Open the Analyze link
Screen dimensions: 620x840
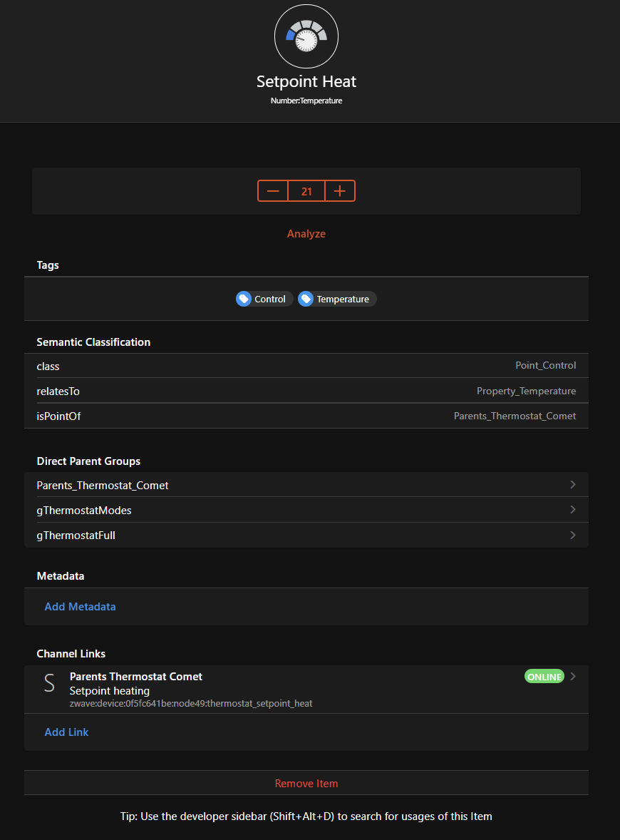pyautogui.click(x=306, y=234)
